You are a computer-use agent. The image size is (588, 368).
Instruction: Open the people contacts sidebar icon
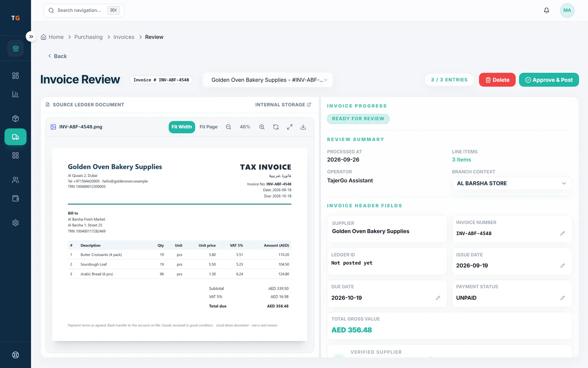click(16, 180)
